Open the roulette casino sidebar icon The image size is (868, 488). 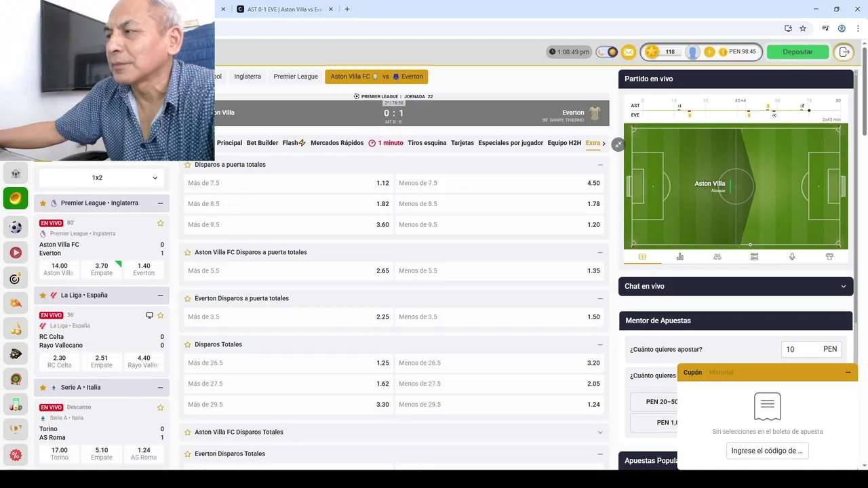click(x=16, y=379)
